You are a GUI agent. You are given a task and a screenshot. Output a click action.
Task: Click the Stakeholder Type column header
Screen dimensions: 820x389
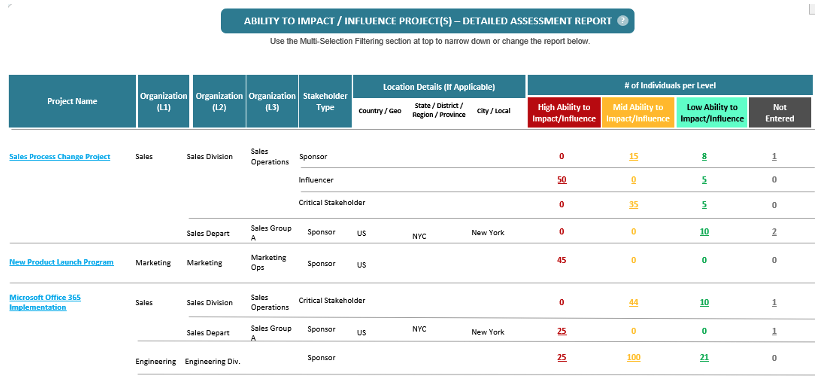click(325, 101)
